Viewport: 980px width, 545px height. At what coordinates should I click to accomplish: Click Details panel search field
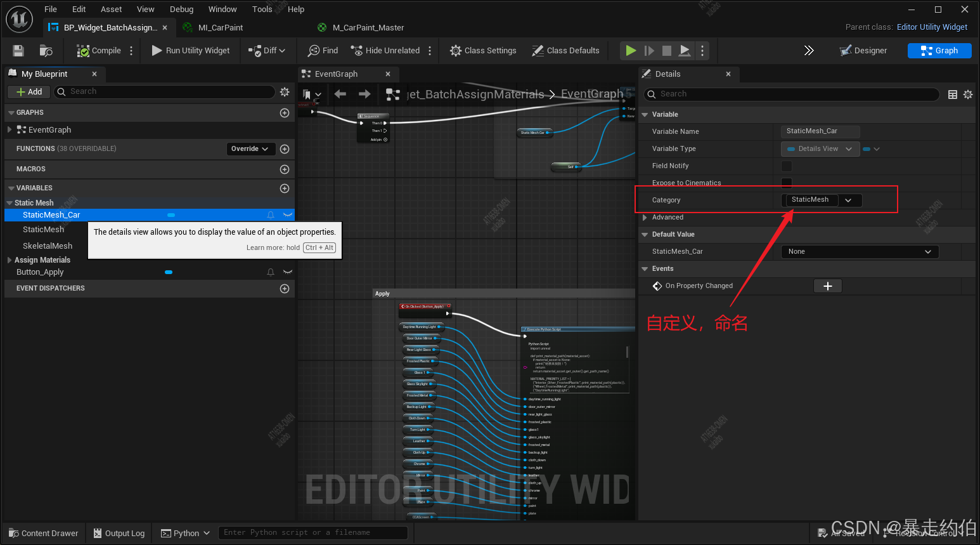tap(792, 94)
